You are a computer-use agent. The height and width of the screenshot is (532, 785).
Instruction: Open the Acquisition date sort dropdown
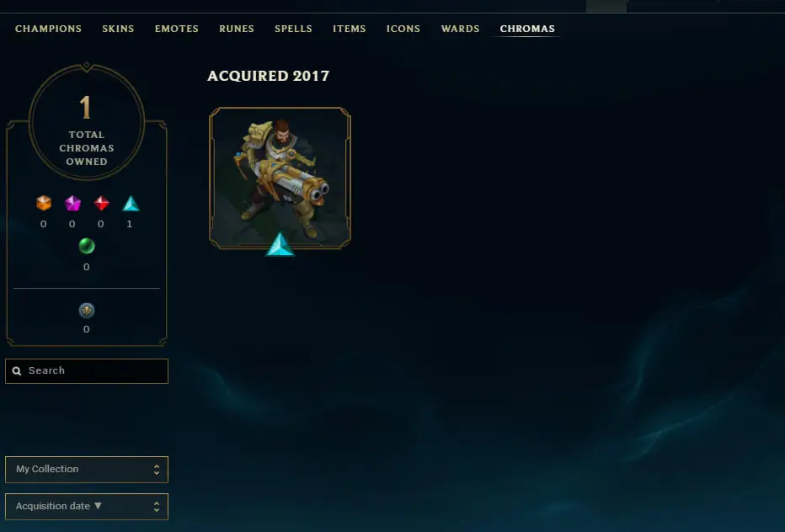click(x=87, y=507)
